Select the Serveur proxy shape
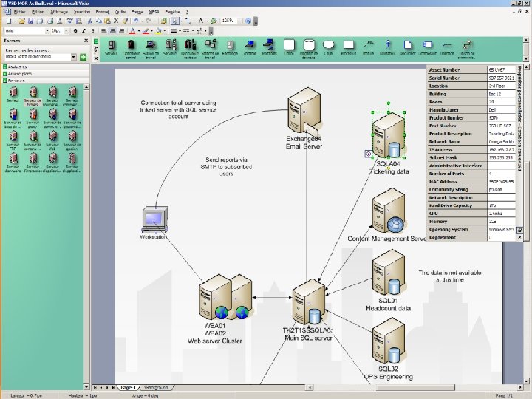 tap(33, 117)
